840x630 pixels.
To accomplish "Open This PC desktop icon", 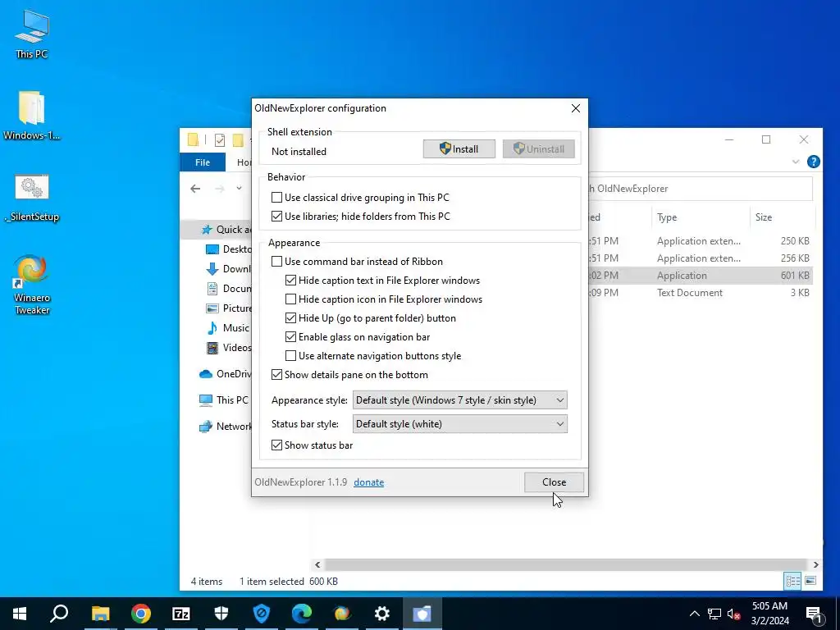I will (x=32, y=33).
